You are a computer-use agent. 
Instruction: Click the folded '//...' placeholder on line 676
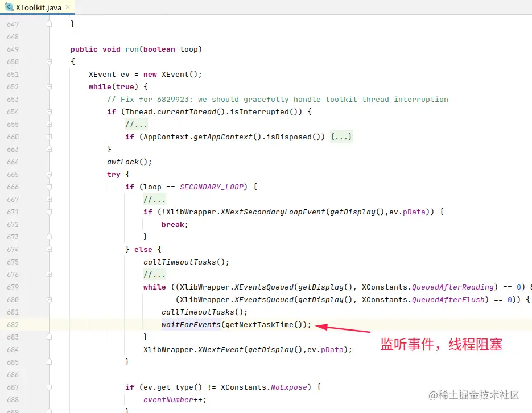154,275
